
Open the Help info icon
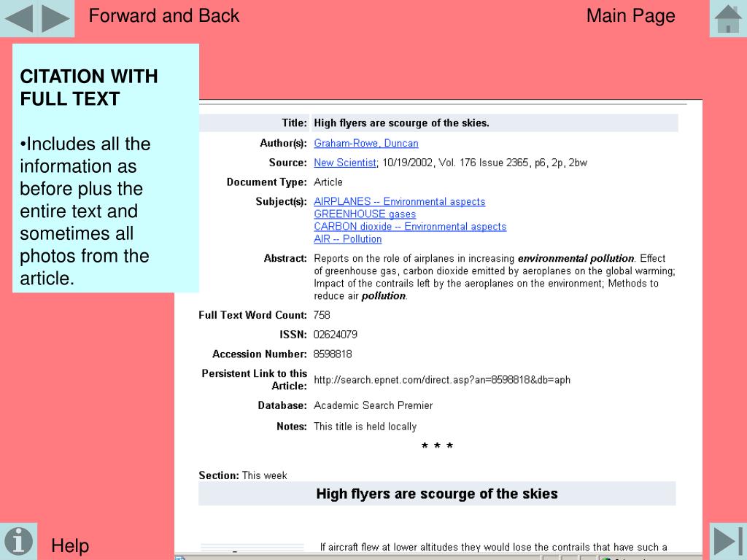18,542
